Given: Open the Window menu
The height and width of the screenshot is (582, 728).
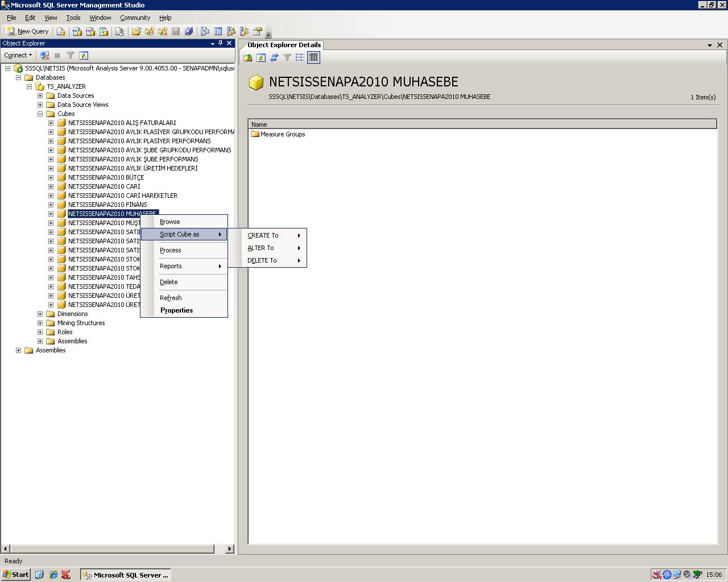Looking at the screenshot, I should pyautogui.click(x=100, y=18).
